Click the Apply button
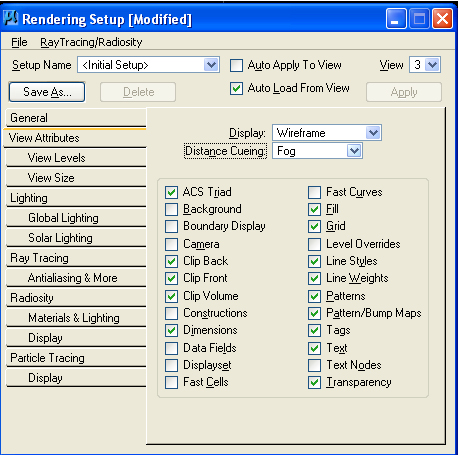458x455 pixels. [x=404, y=92]
